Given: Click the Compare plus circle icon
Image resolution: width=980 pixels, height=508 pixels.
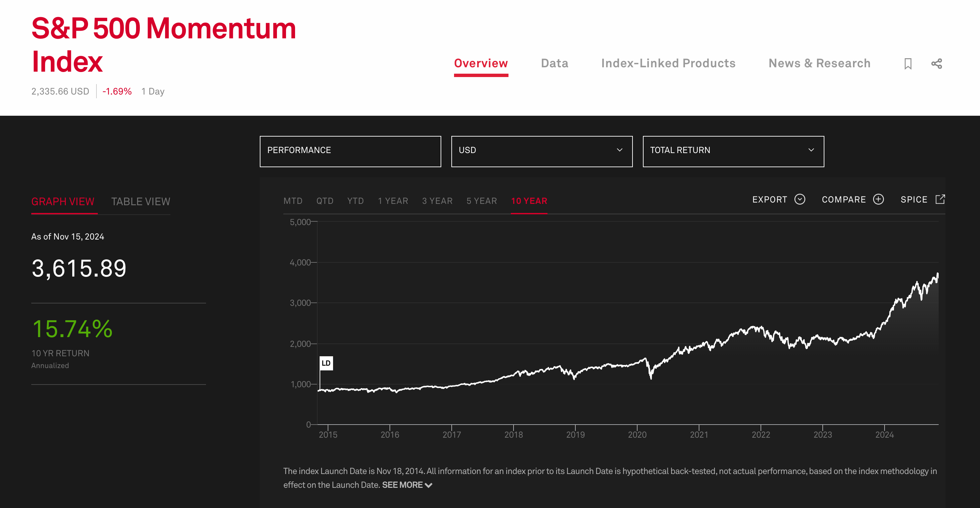Looking at the screenshot, I should 878,199.
